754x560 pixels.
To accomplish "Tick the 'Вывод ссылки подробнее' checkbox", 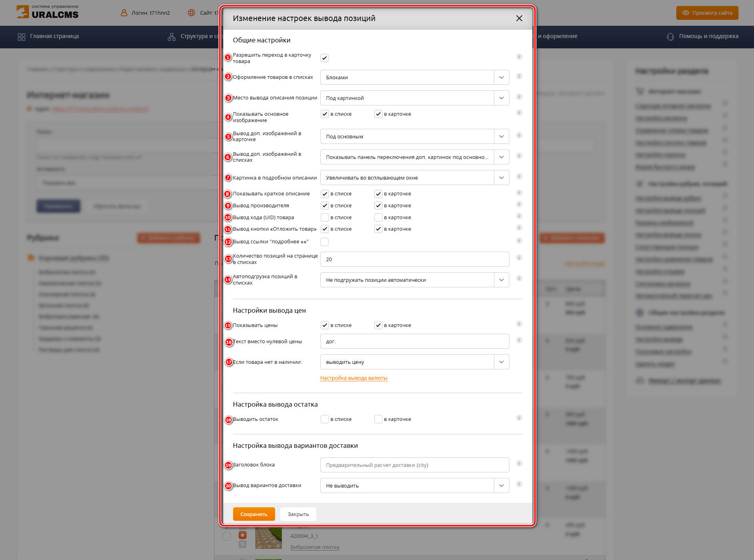I will [324, 242].
